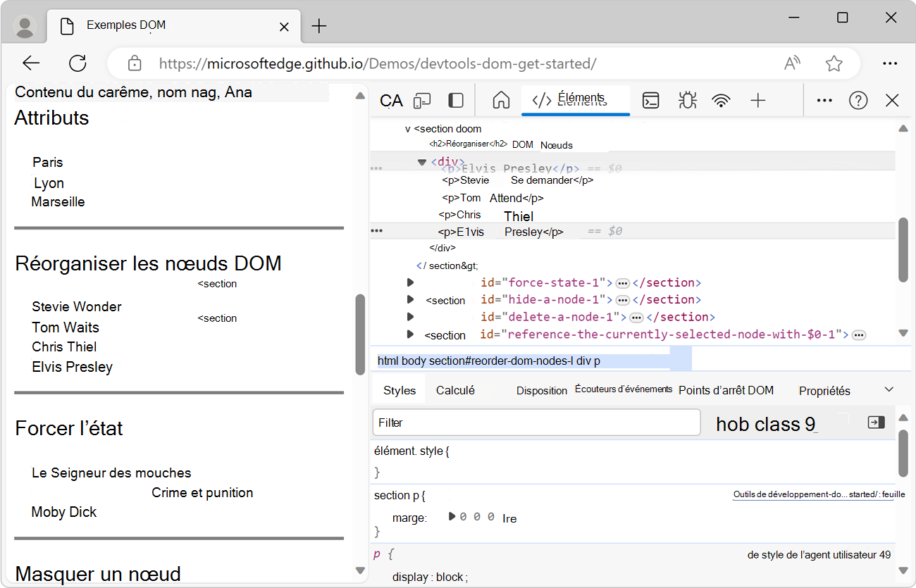
Task: Expand the reference-the-currently-selected-node section node
Action: point(410,334)
